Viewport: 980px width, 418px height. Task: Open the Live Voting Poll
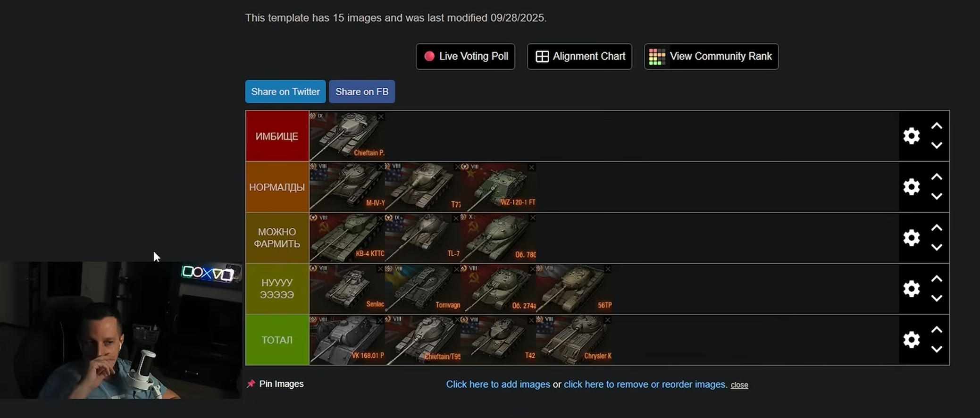click(x=465, y=57)
